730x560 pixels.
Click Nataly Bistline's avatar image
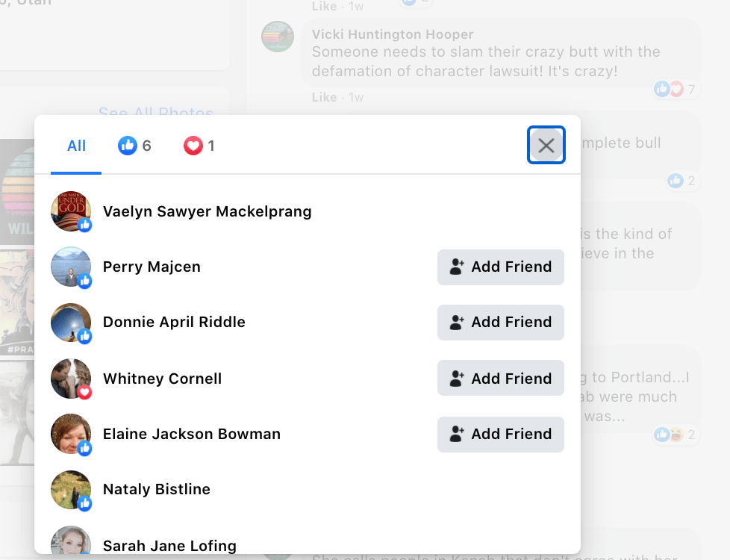point(71,489)
